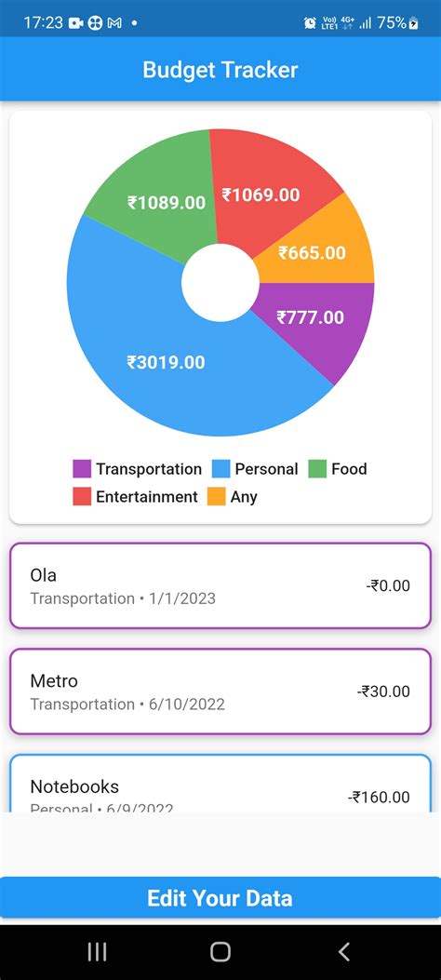Tap the signal strength bars icon
This screenshot has width=441, height=980.
pyautogui.click(x=366, y=23)
